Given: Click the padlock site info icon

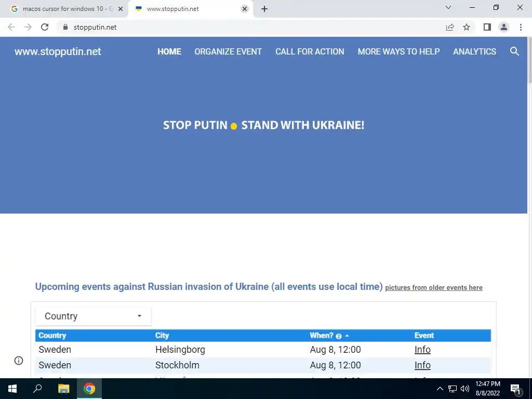Looking at the screenshot, I should pos(65,27).
